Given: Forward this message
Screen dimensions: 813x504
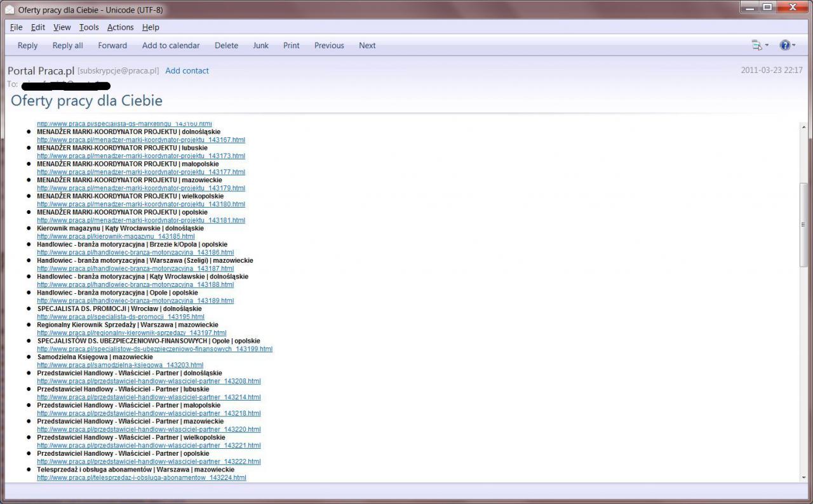Looking at the screenshot, I should point(112,46).
